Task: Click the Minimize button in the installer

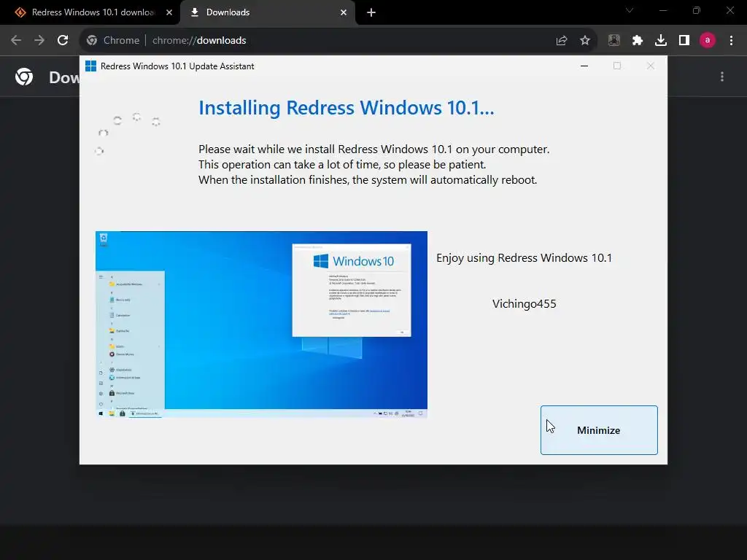Action: click(599, 430)
